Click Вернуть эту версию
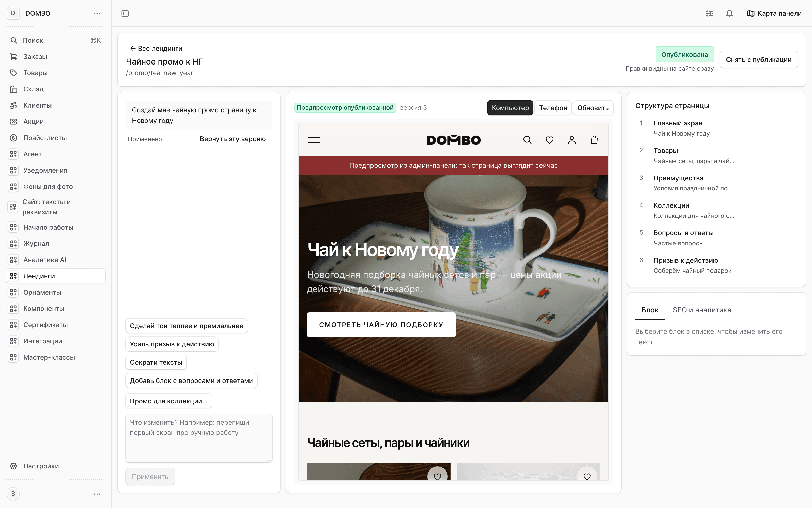Screen dimensions: 812x508 tap(232, 139)
